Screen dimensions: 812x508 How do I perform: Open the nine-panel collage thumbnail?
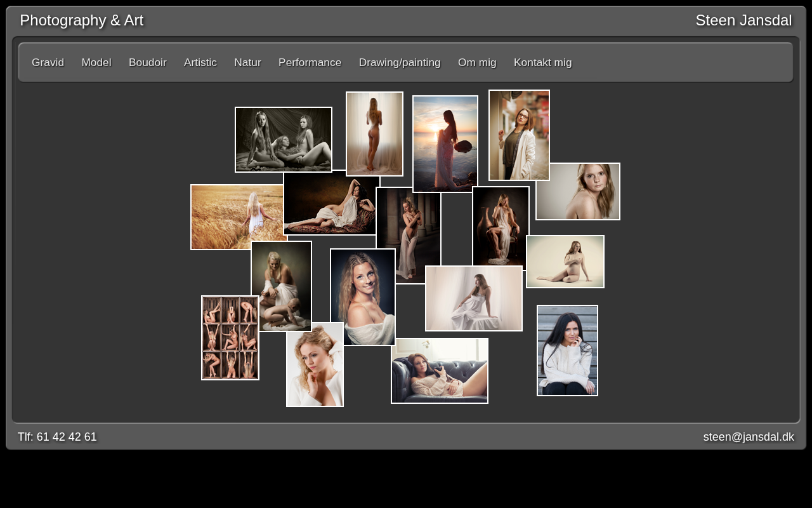click(x=230, y=338)
